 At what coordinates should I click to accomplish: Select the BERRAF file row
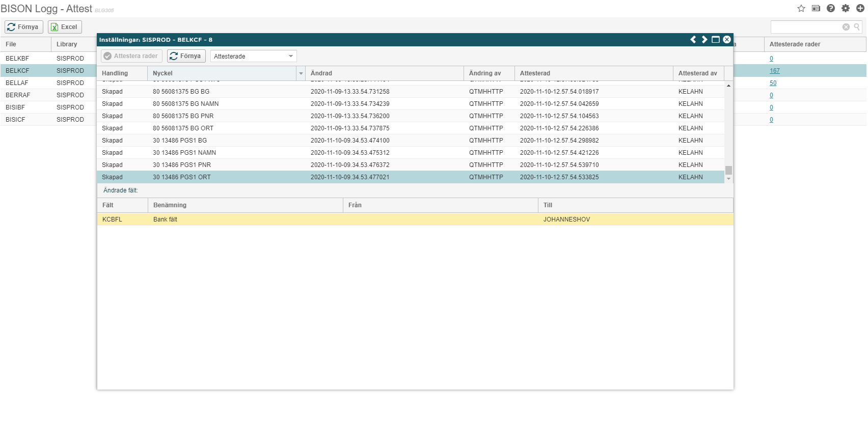tap(48, 95)
